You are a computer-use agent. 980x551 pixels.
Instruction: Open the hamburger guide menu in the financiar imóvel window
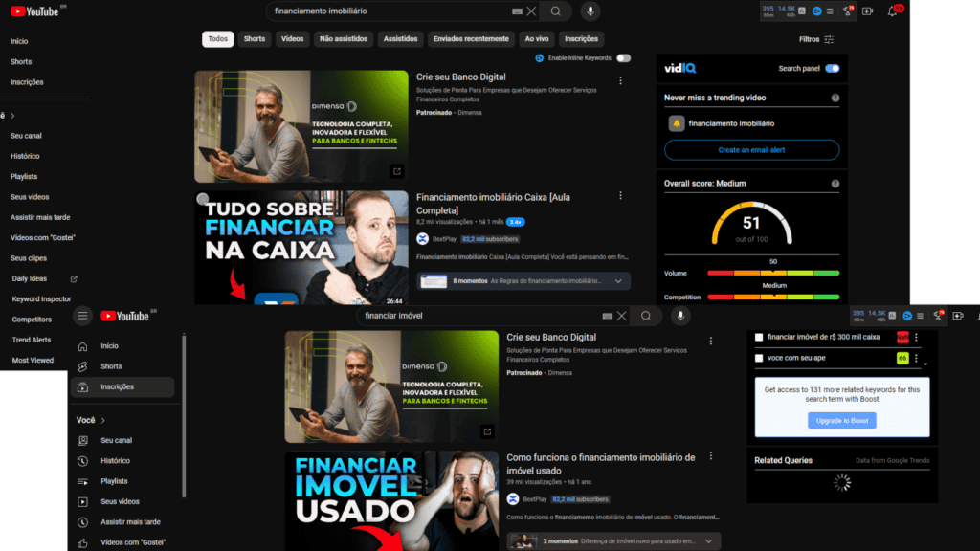pyautogui.click(x=82, y=316)
